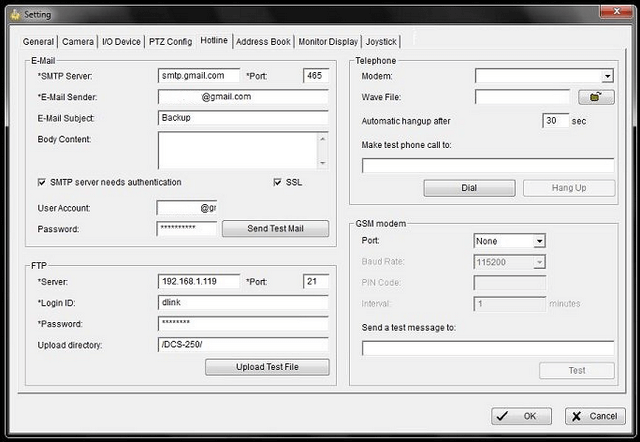The height and width of the screenshot is (442, 640).
Task: Select the PTZ Config tab
Action: (171, 42)
